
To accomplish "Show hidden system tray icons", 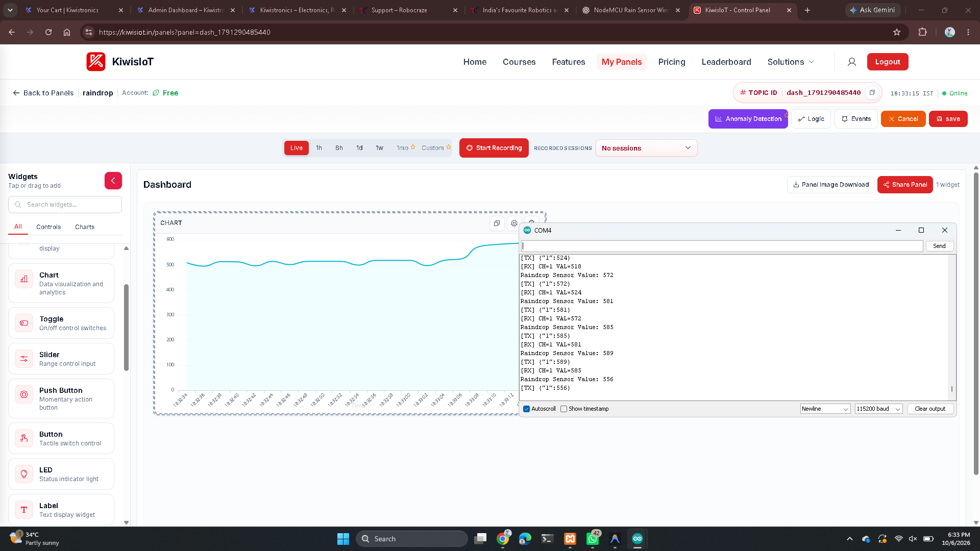I will click(x=849, y=539).
